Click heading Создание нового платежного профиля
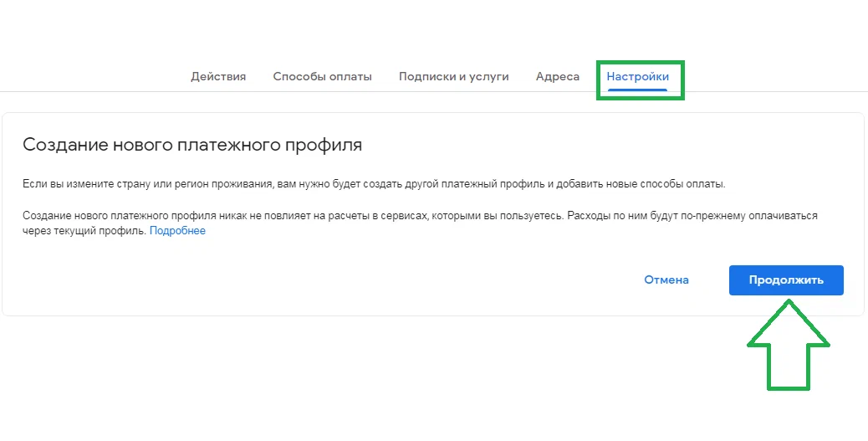Image resolution: width=868 pixels, height=441 pixels. pyautogui.click(x=192, y=145)
